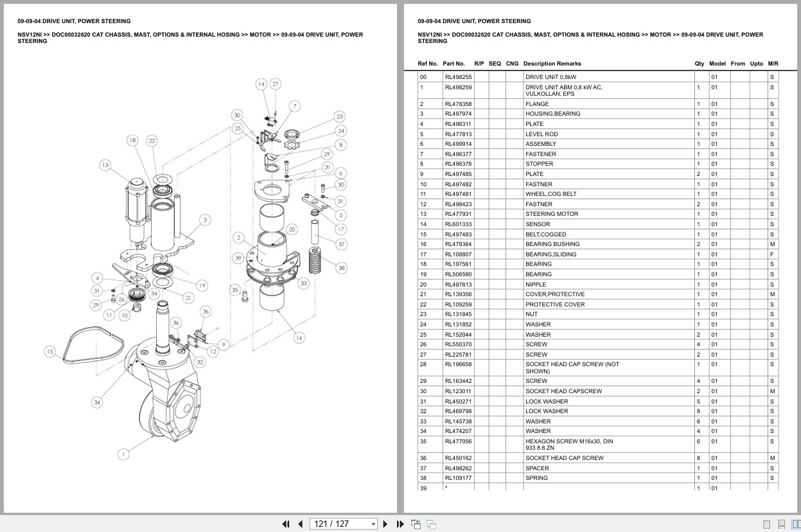Click callout 38 beside the spring
Image resolution: width=801 pixels, height=532 pixels.
click(341, 269)
